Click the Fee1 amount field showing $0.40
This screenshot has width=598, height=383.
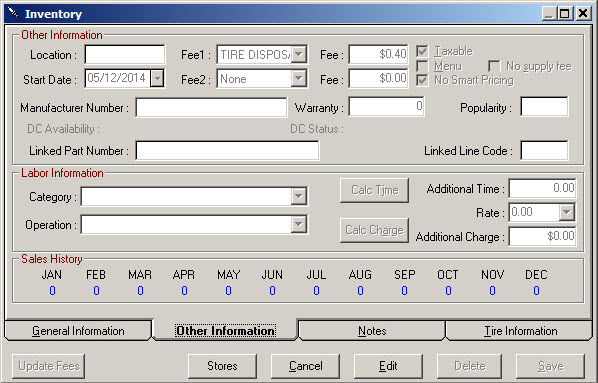[x=378, y=54]
